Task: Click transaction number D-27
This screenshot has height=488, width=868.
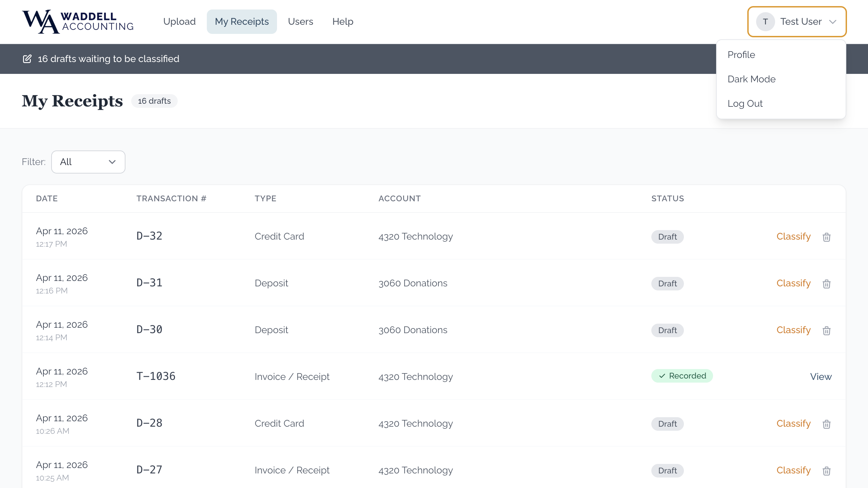Action: (x=149, y=470)
